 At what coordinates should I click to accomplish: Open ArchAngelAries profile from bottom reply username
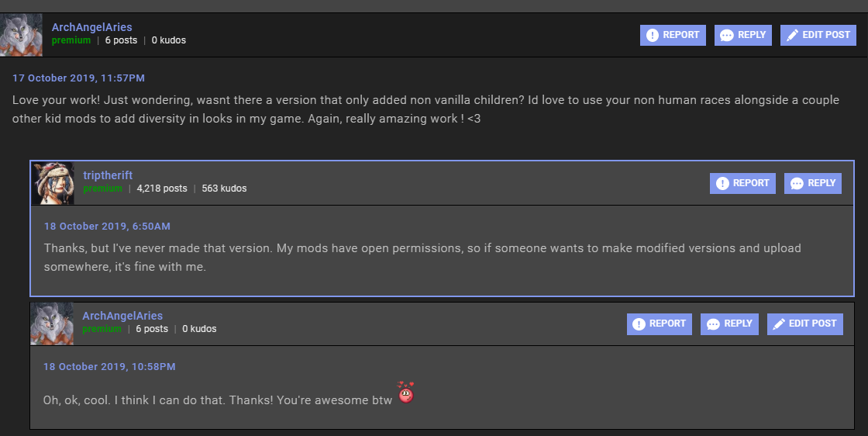tap(122, 316)
